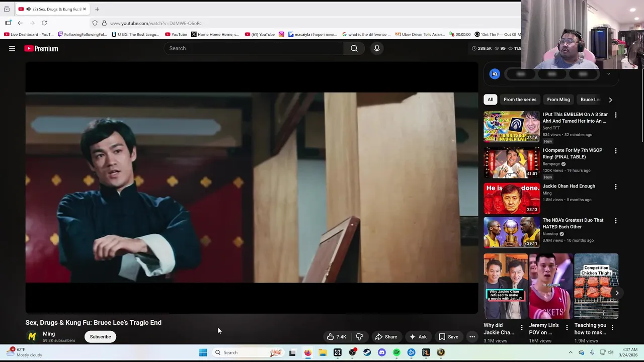Open options for Ahri emblem video
Viewport: 644px width, 362px height.
(615, 115)
